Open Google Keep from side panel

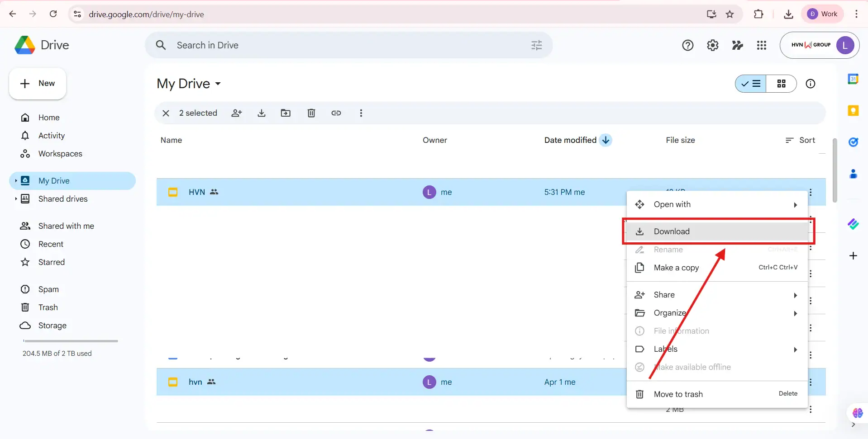click(854, 110)
